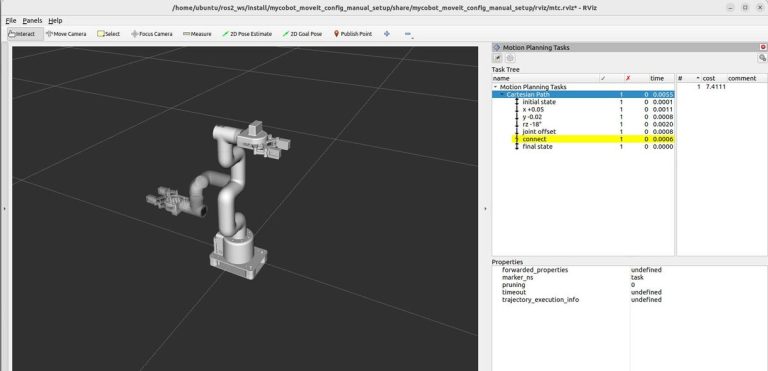
Task: Sort solutions by cost column header
Action: click(x=709, y=78)
